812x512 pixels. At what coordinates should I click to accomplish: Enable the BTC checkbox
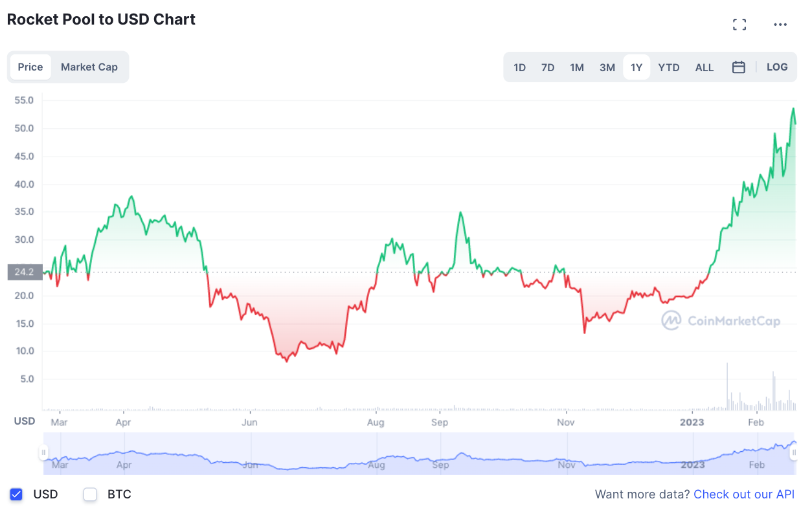click(89, 494)
